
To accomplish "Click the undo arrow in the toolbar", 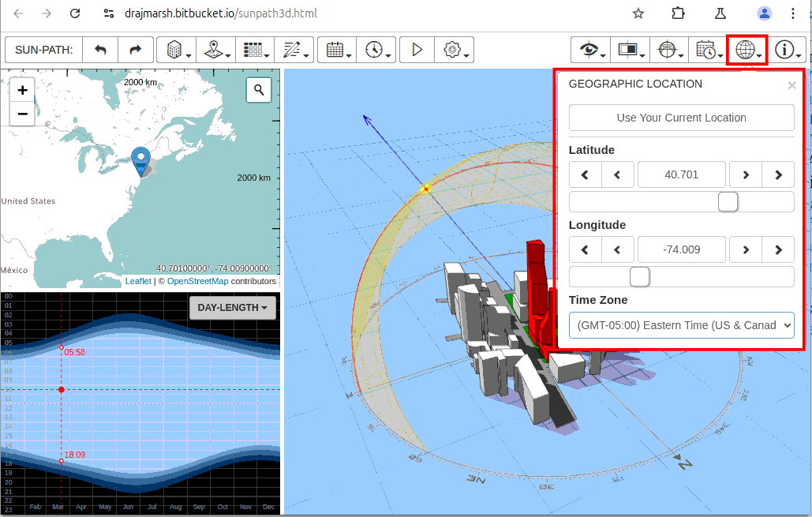I will [x=100, y=50].
